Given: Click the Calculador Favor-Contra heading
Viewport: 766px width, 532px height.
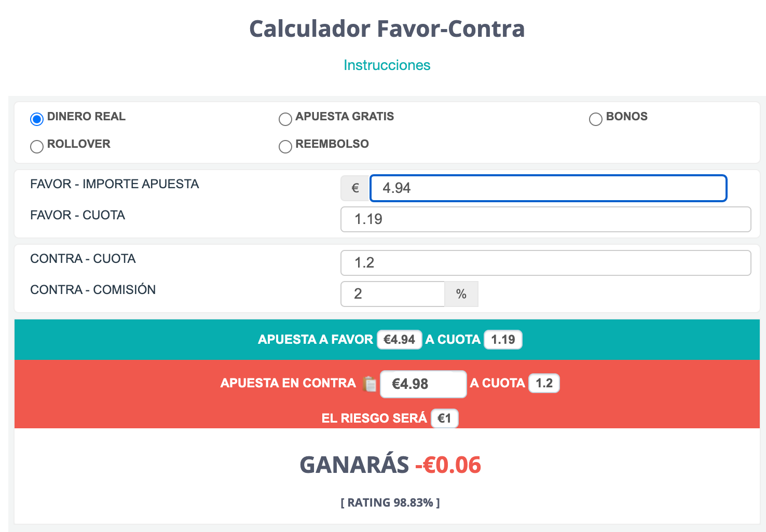Looking at the screenshot, I should point(387,29).
